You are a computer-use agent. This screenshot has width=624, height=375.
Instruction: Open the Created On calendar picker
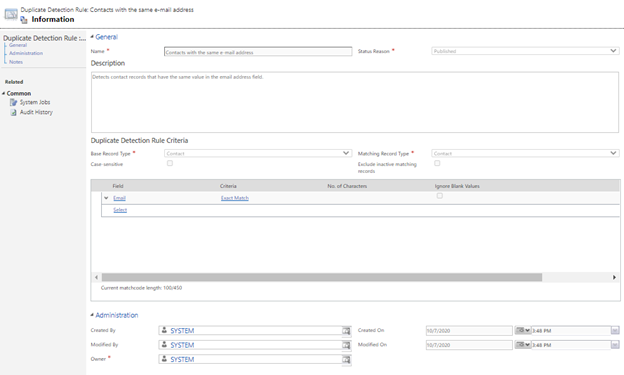(x=523, y=330)
